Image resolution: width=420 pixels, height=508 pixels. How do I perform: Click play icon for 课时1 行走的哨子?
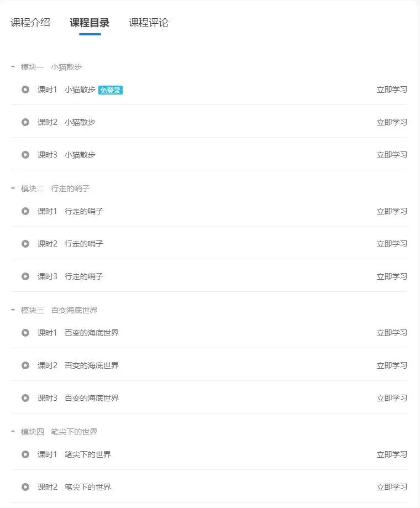tap(25, 211)
